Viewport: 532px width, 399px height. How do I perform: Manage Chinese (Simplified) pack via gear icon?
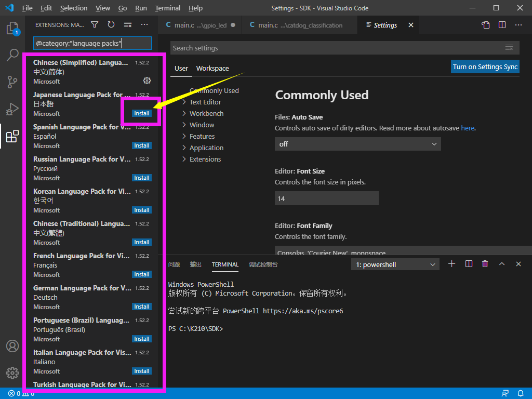(x=147, y=81)
